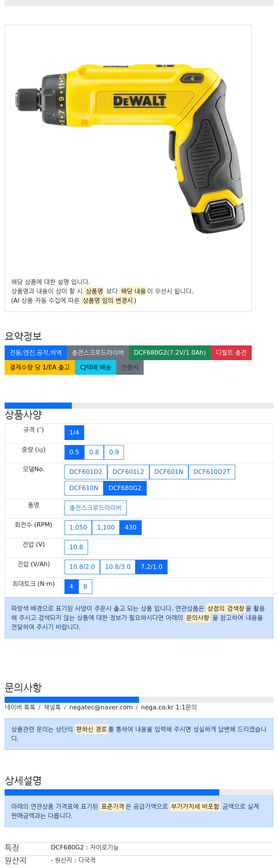Pick the DCF610N model option
This screenshot has height=868, width=278.
coord(84,488)
